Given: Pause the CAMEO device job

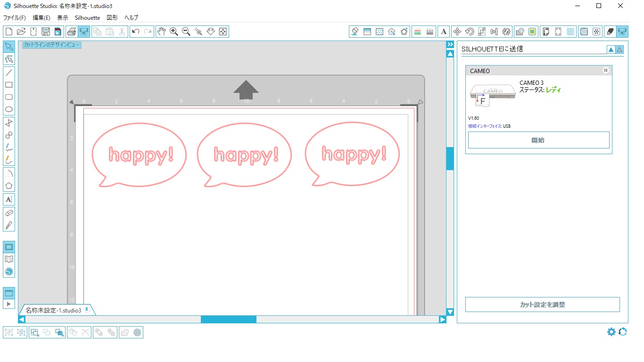Looking at the screenshot, I should click(606, 71).
